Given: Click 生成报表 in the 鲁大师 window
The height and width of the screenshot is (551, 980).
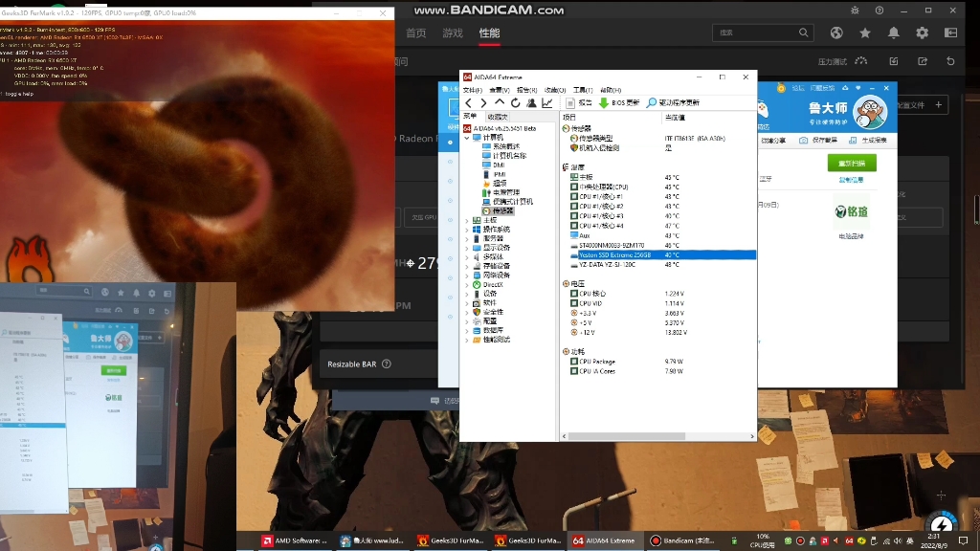Looking at the screenshot, I should click(867, 141).
